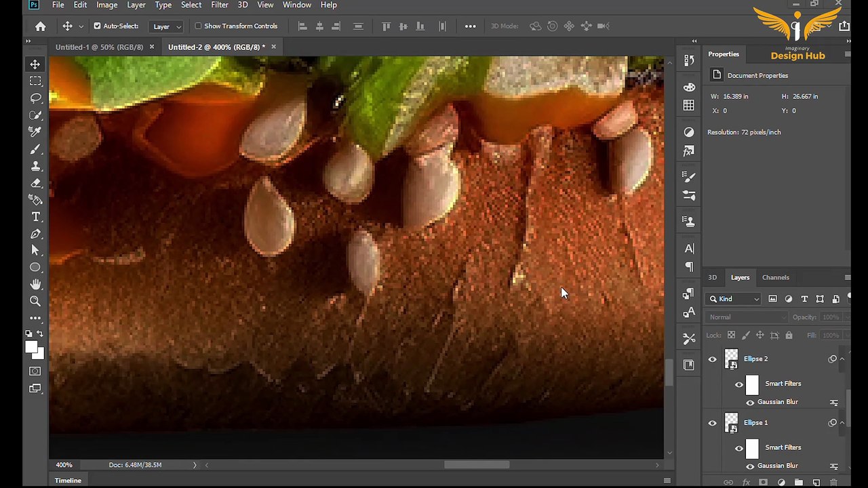This screenshot has width=868, height=488.
Task: Select the Eyedropper tool
Action: tap(35, 132)
